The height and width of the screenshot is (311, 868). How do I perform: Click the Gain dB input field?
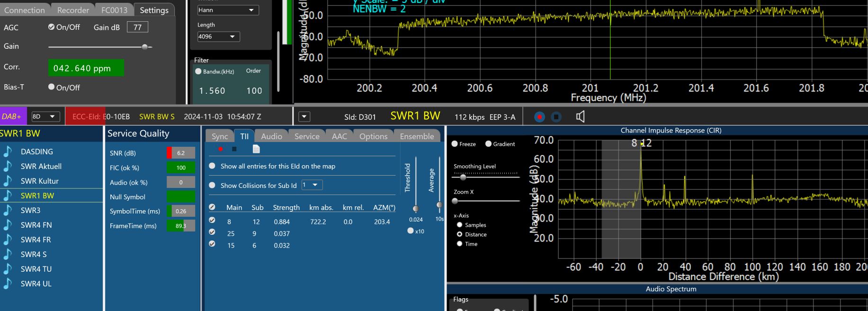pyautogui.click(x=137, y=27)
